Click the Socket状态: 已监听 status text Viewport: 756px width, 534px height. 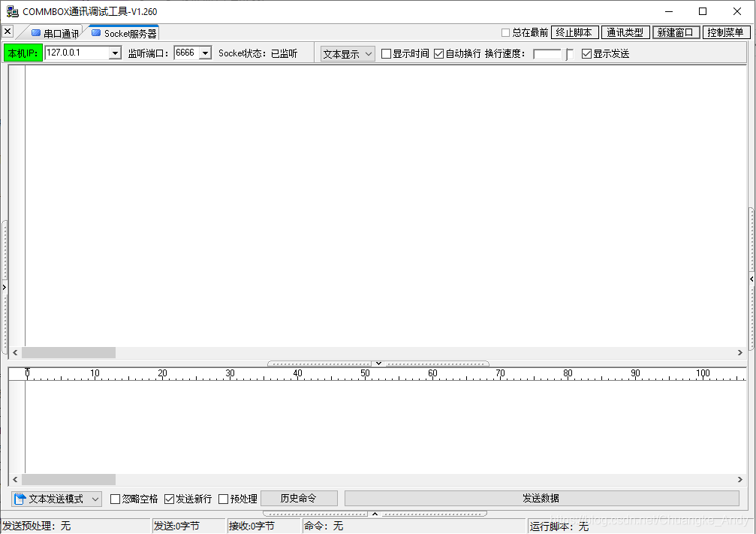click(258, 53)
